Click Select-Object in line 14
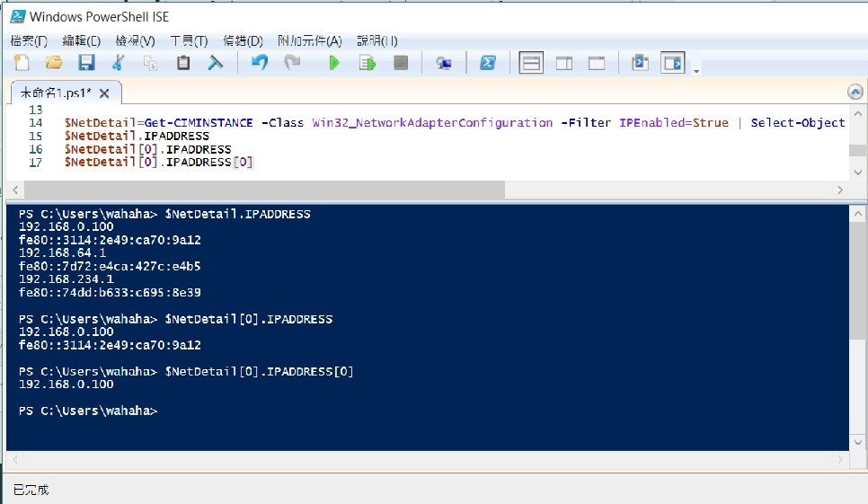 (x=798, y=123)
